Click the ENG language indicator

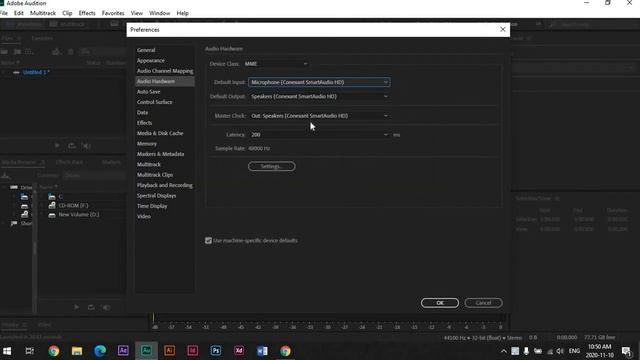click(x=574, y=351)
